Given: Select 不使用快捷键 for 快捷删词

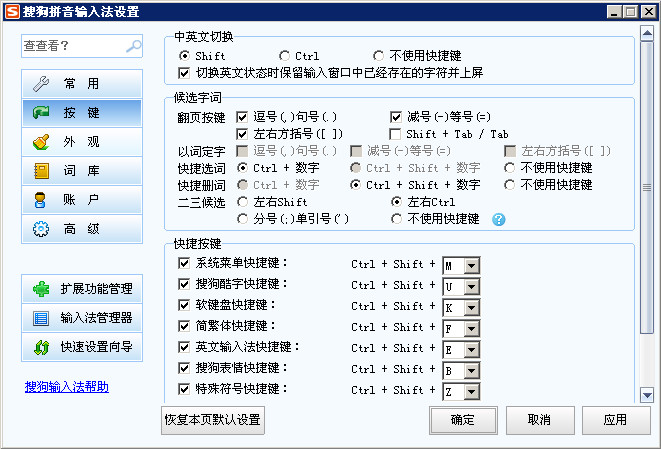Looking at the screenshot, I should coord(509,185).
